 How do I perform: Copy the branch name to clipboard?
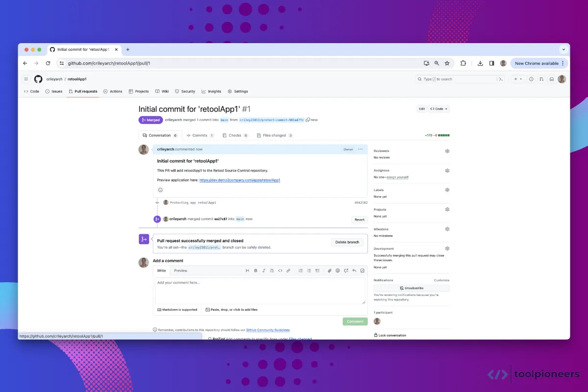(308, 120)
